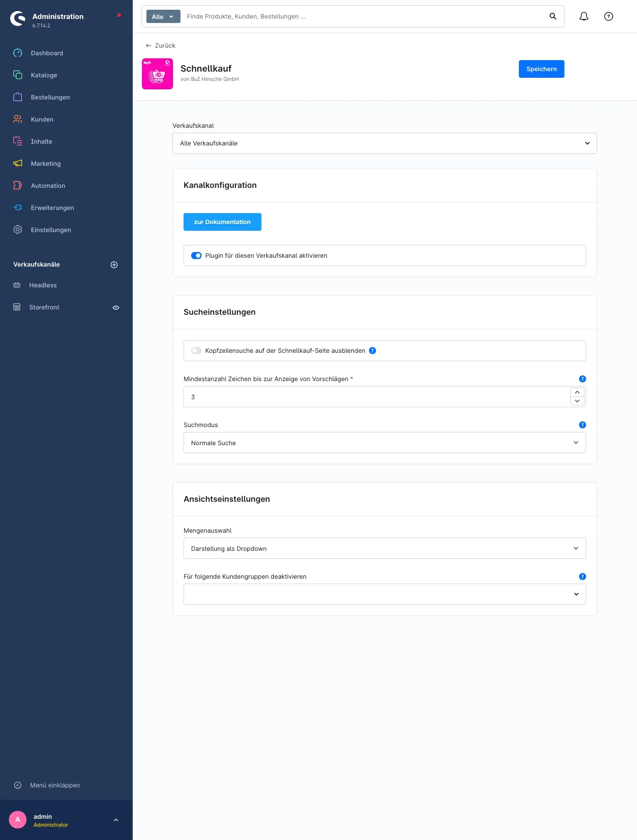Image resolution: width=637 pixels, height=840 pixels.
Task: Click the Speichern button
Action: (541, 69)
